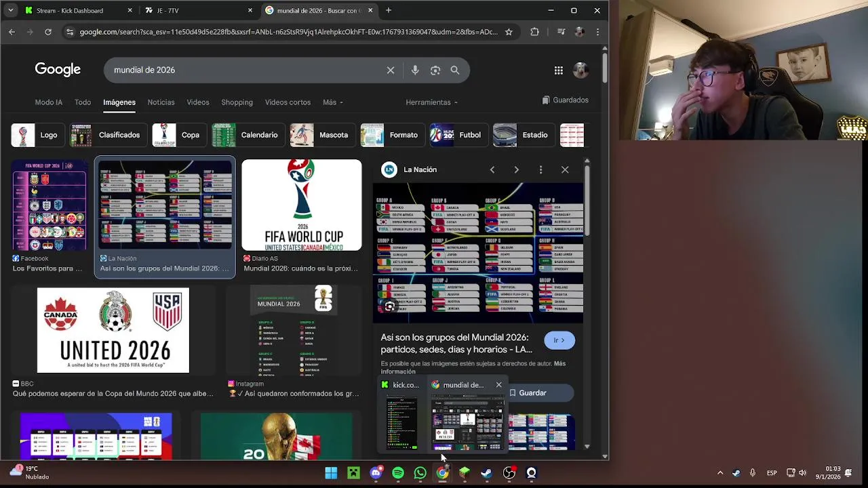Apply the Formato filter chip
The height and width of the screenshot is (488, 868).
click(x=392, y=135)
